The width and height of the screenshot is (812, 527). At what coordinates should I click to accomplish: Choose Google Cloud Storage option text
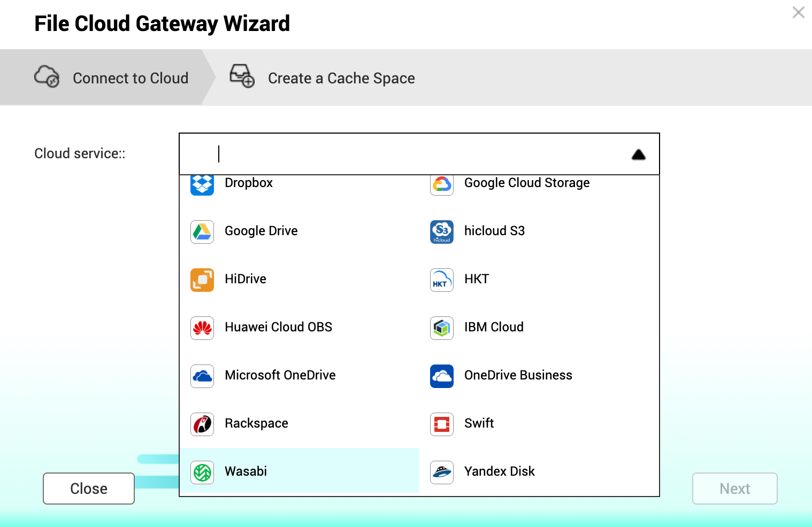coord(527,183)
